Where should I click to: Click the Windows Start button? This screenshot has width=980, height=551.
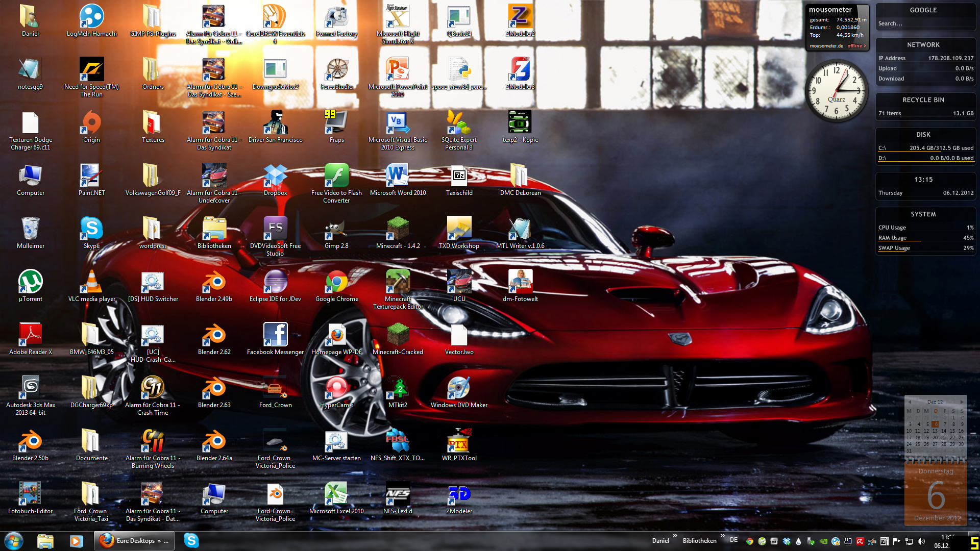click(x=14, y=541)
